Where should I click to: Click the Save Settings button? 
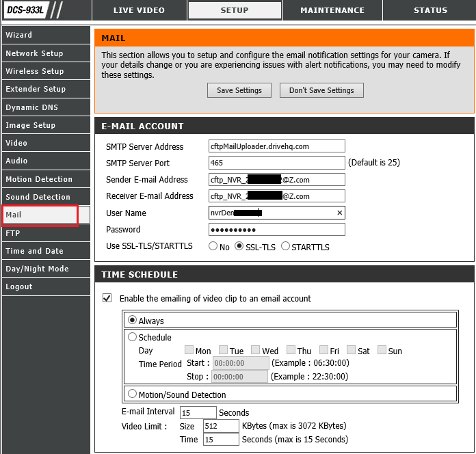[239, 90]
